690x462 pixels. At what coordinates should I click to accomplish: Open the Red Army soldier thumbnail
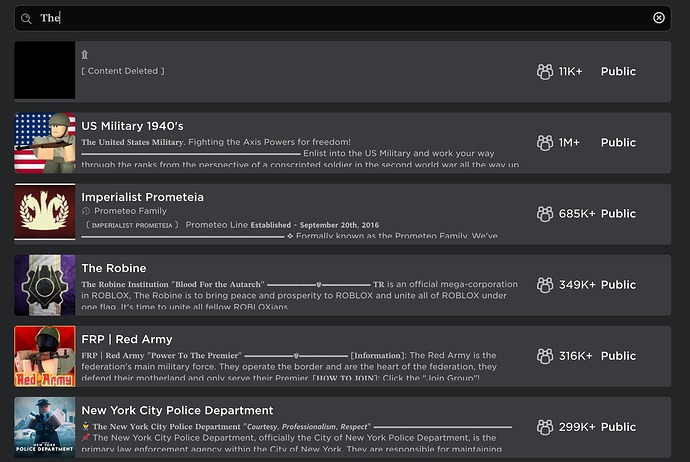pyautogui.click(x=44, y=356)
